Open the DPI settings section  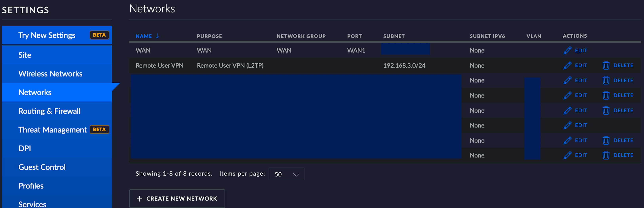pyautogui.click(x=24, y=148)
